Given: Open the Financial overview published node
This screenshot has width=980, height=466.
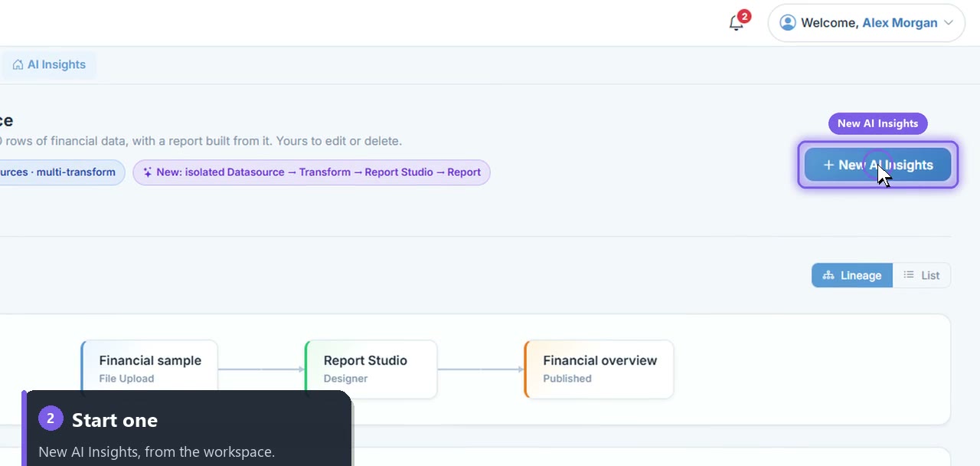Looking at the screenshot, I should coord(599,369).
